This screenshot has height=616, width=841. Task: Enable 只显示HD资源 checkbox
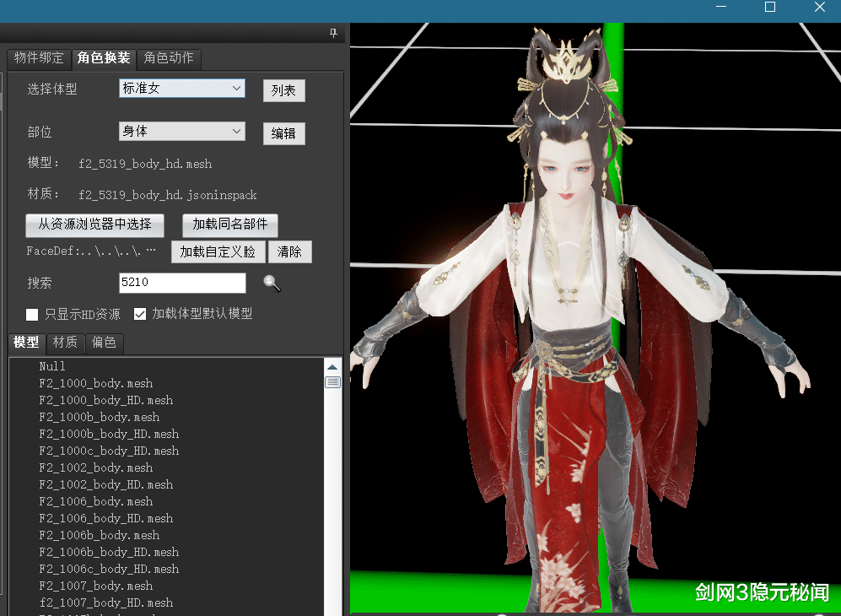click(x=32, y=315)
